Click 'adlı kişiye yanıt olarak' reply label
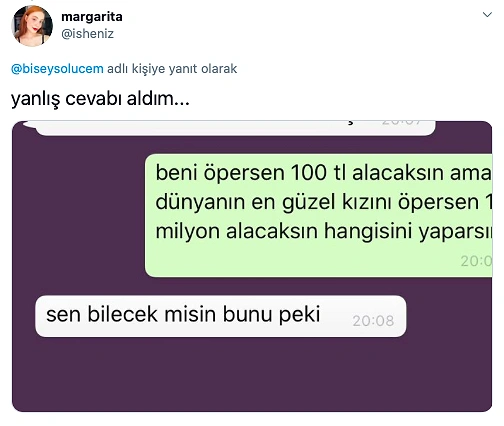This screenshot has height=426, width=504. 172,69
